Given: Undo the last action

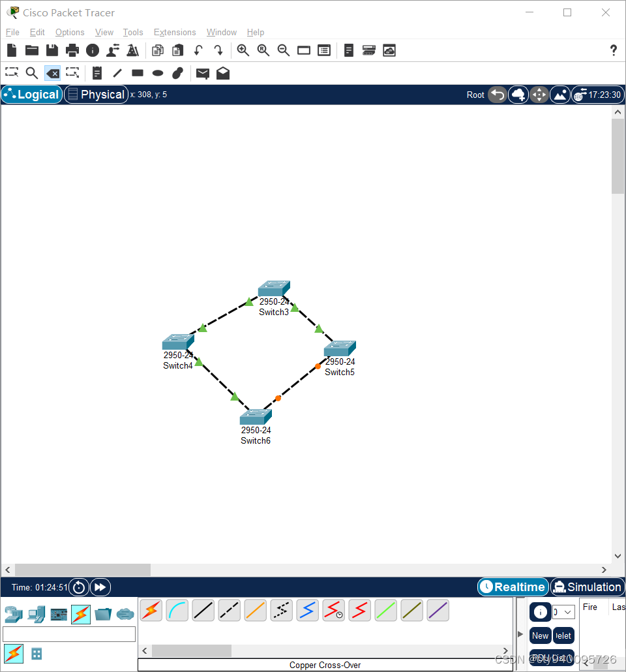Looking at the screenshot, I should [198, 51].
